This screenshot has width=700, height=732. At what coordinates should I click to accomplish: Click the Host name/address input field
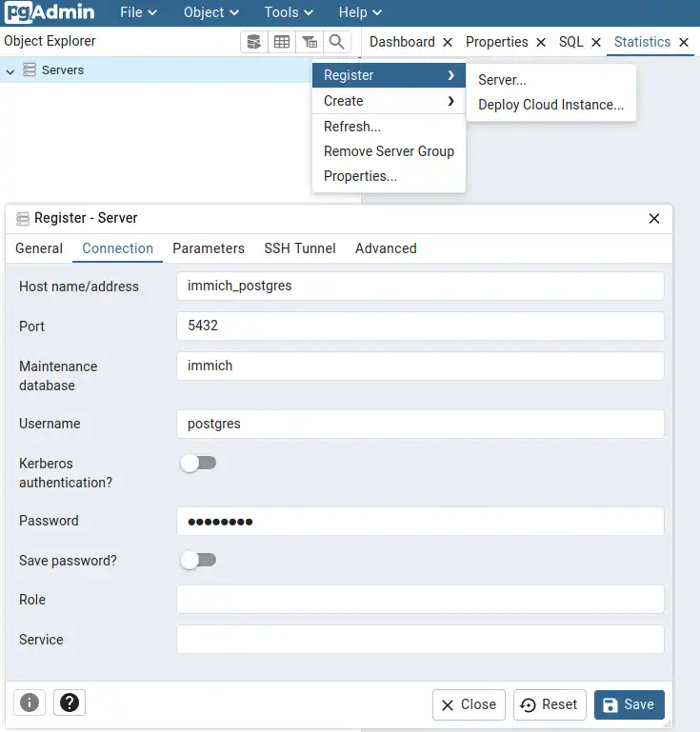click(x=420, y=286)
